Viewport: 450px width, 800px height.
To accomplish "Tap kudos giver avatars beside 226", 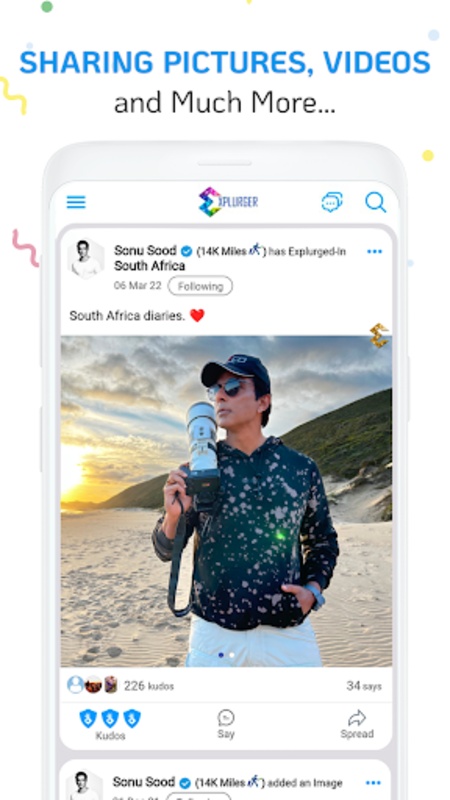I will coord(92,685).
